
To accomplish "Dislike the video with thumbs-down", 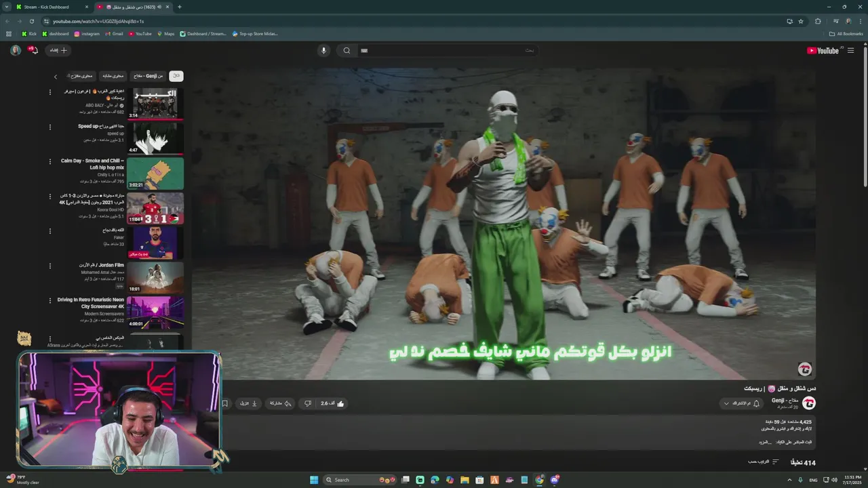I will tap(307, 403).
